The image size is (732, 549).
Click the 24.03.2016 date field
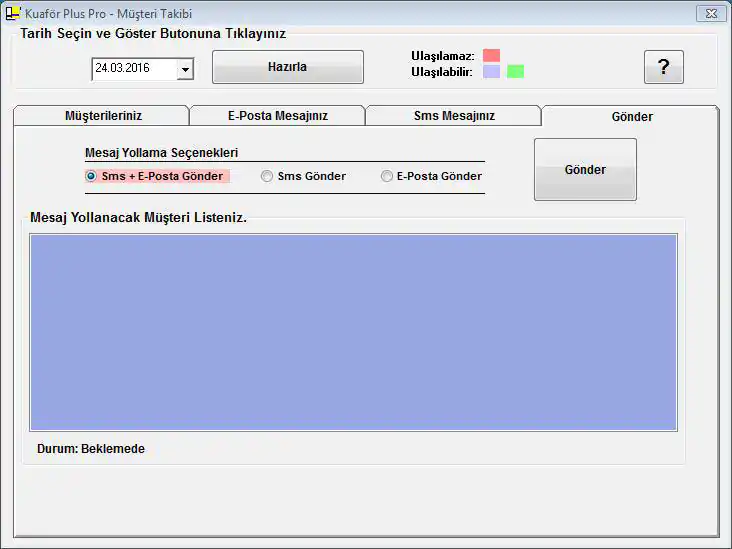click(133, 70)
